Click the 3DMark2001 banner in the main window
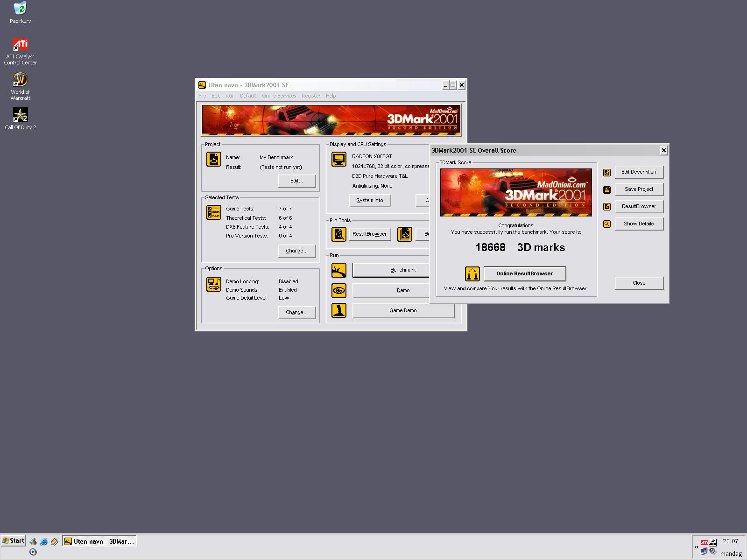The width and height of the screenshot is (747, 560). pyautogui.click(x=331, y=120)
